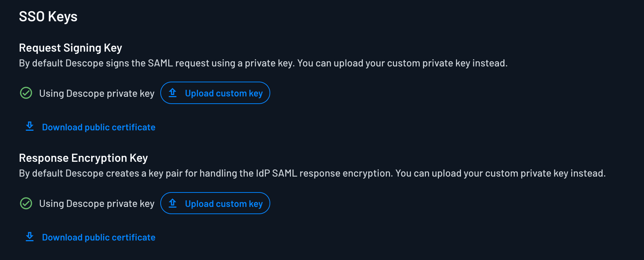Download the signing key public certificate

tap(98, 127)
